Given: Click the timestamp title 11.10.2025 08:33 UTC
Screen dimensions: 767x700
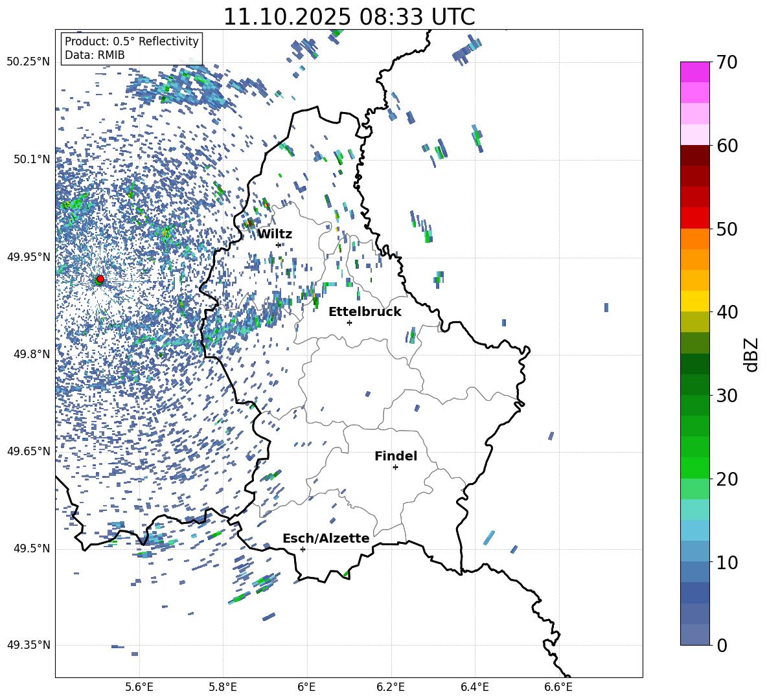Looking at the screenshot, I should 349,17.
